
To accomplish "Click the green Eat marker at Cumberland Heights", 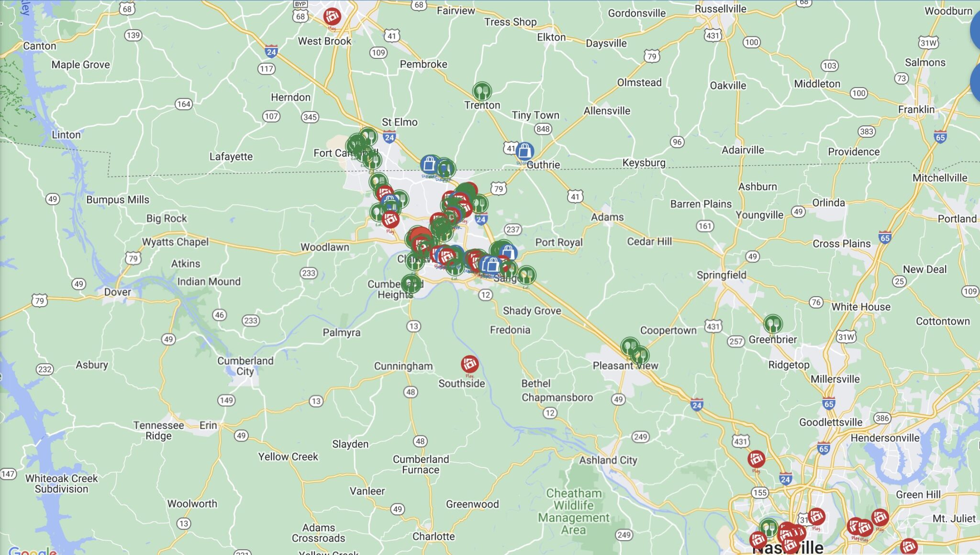I will (x=411, y=284).
